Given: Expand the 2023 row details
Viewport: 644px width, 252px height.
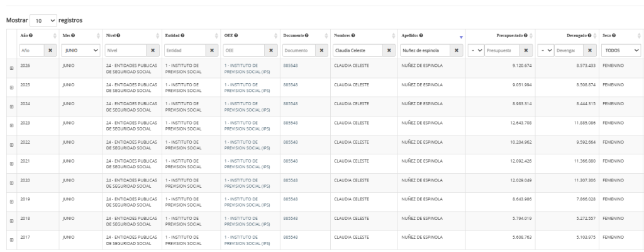Looking at the screenshot, I should (11, 125).
